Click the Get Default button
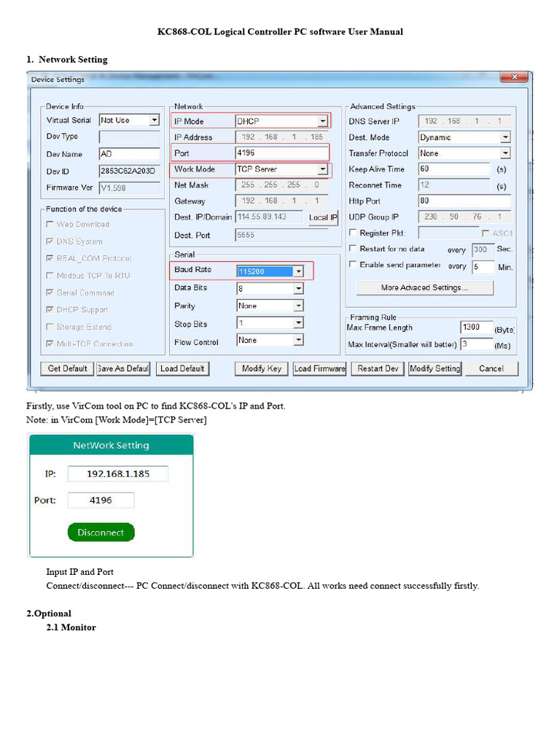The height and width of the screenshot is (747, 560). tap(67, 368)
